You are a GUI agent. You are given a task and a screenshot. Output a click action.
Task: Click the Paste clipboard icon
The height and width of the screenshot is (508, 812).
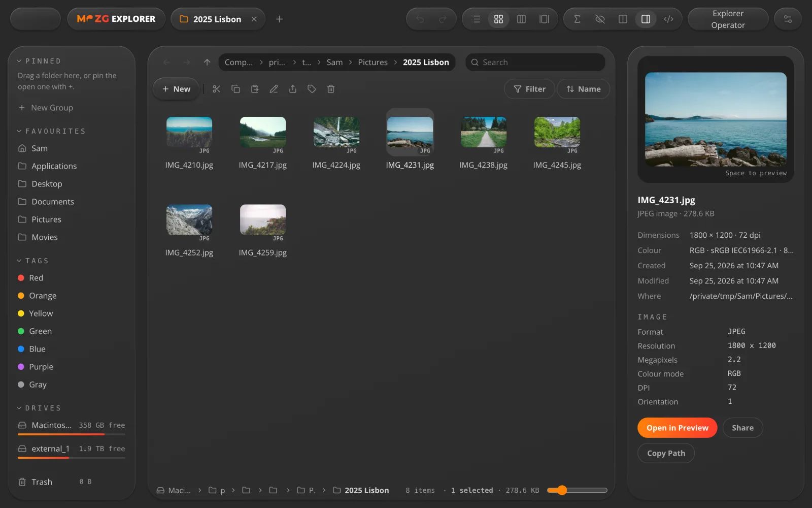[x=255, y=89]
